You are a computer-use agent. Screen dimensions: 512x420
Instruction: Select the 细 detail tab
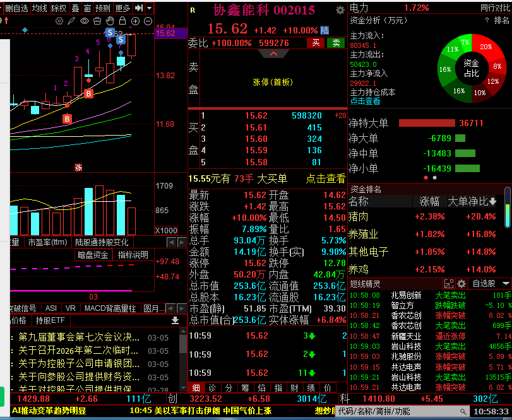pos(196,388)
